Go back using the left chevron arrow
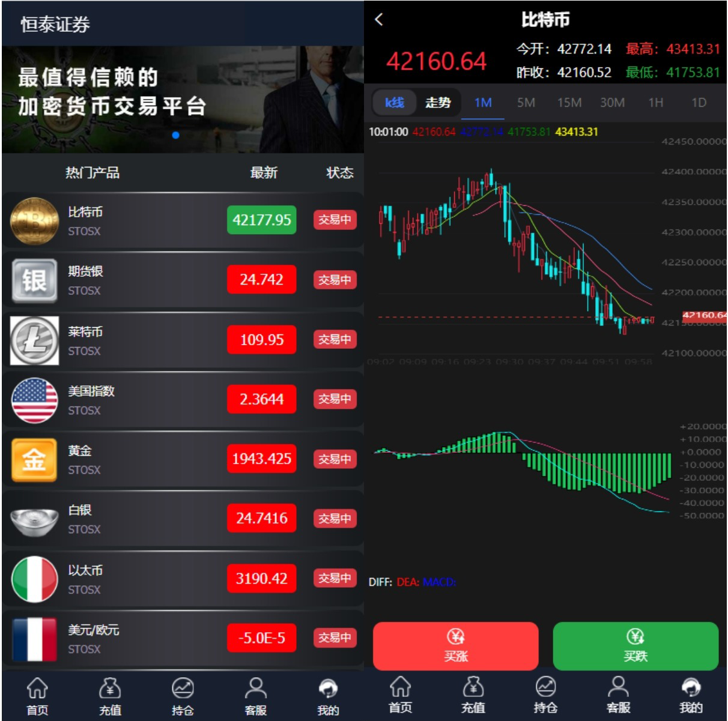Viewport: 728px width, 721px height. (x=379, y=20)
